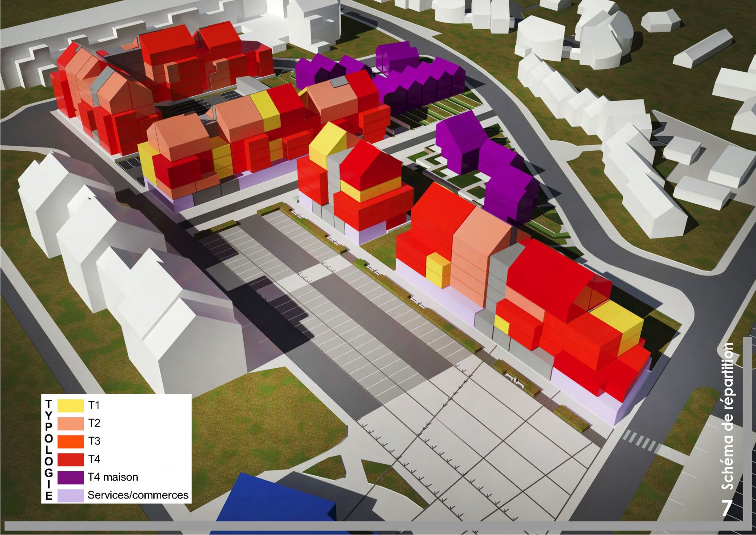Click the orange T3 legend swatch
Screen dimensions: 756x535
[x=70, y=441]
